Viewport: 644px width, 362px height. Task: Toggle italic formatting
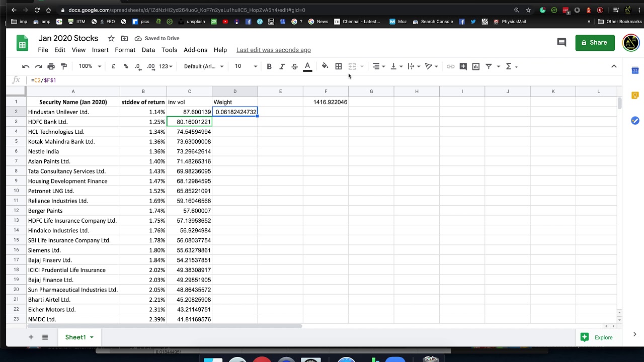282,66
